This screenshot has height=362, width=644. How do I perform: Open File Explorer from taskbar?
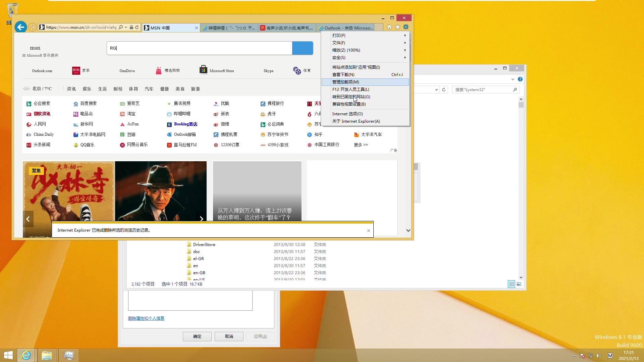click(x=47, y=355)
